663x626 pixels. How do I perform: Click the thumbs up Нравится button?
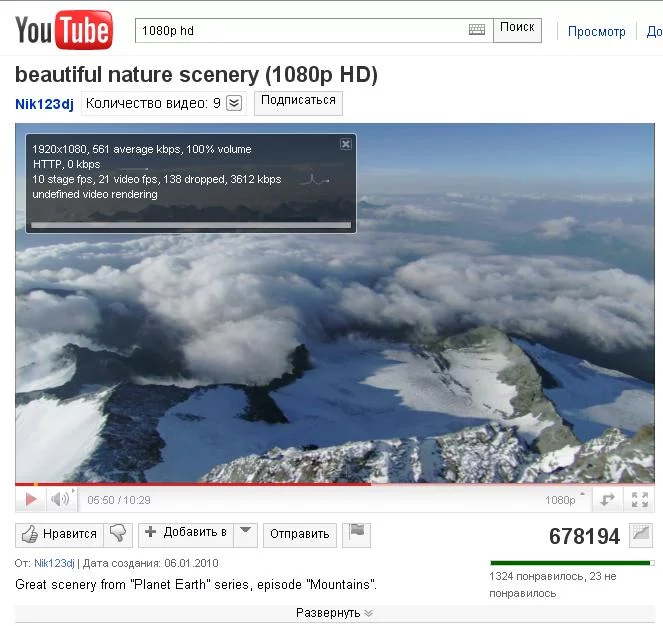(x=59, y=534)
